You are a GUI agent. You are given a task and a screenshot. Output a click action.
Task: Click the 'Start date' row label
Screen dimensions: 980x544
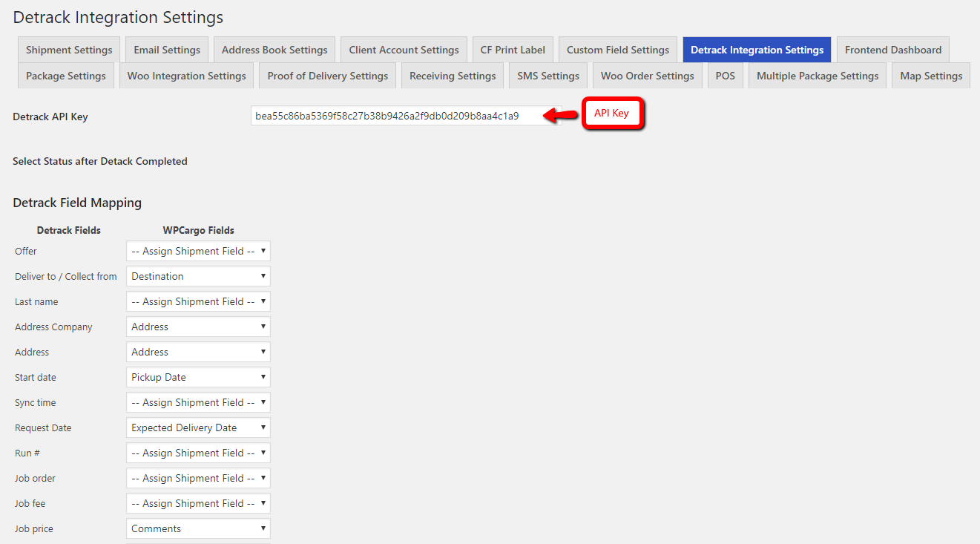click(36, 377)
